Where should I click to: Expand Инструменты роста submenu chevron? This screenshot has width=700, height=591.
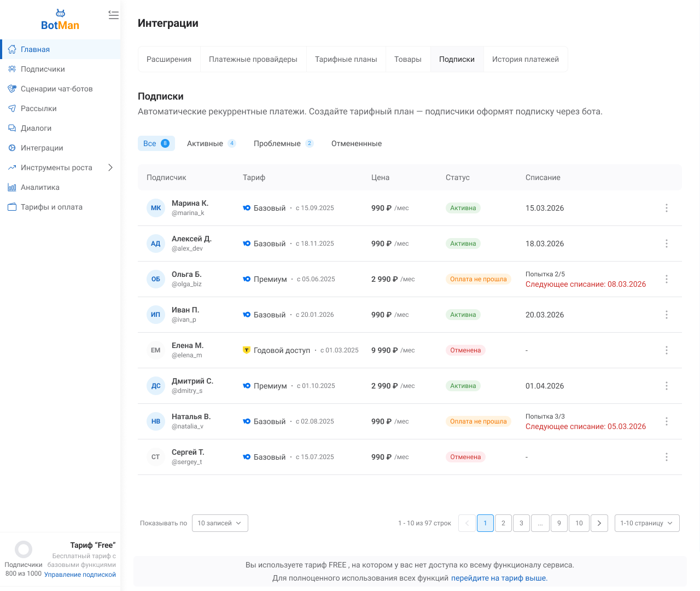(x=110, y=167)
